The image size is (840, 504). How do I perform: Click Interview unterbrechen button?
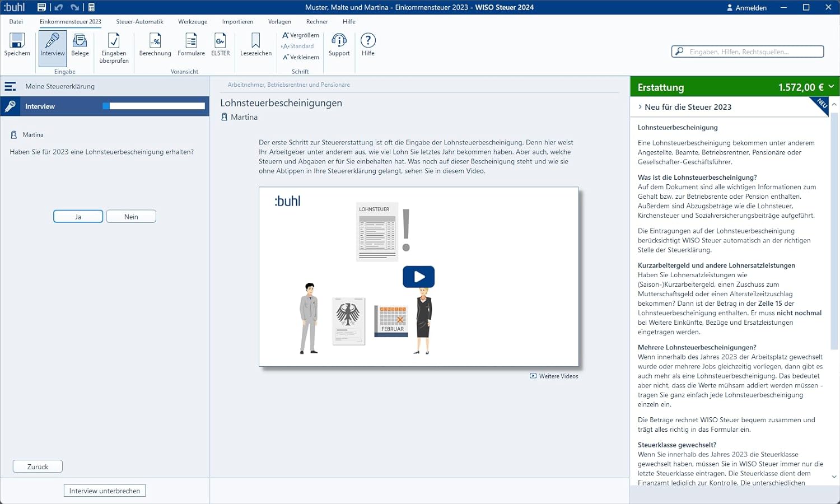[x=105, y=491]
